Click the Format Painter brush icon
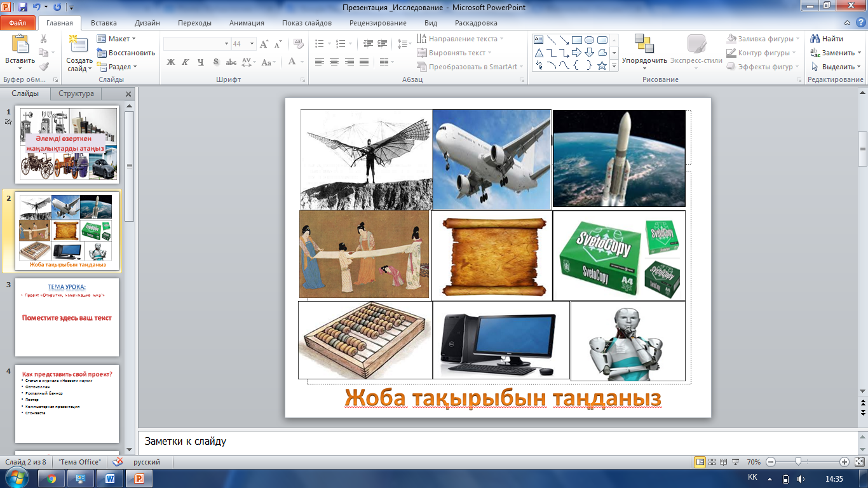The width and height of the screenshot is (868, 488). click(43, 66)
